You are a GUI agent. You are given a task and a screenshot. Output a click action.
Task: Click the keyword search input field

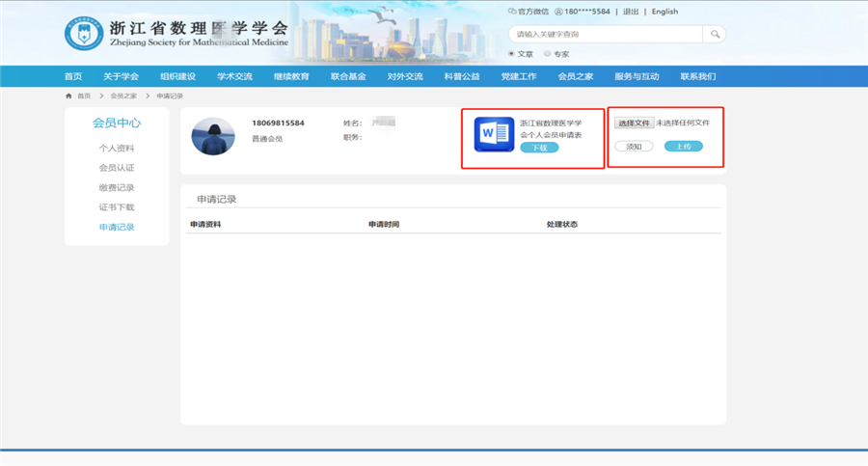[606, 34]
